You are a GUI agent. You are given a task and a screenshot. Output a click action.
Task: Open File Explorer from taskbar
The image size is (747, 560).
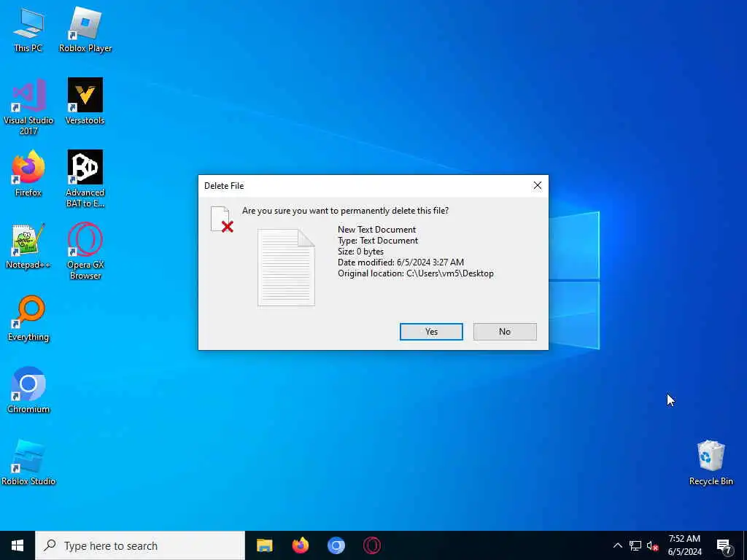(x=264, y=545)
